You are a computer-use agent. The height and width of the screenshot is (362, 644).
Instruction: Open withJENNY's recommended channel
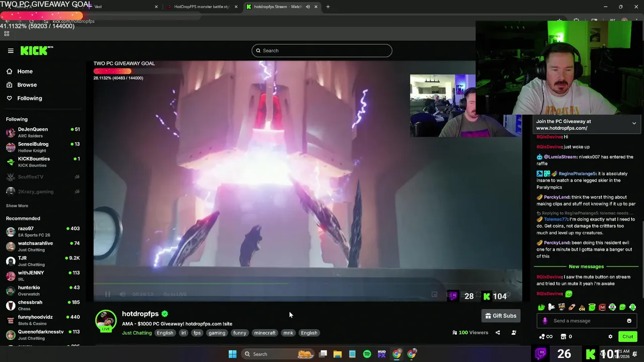pos(43,276)
